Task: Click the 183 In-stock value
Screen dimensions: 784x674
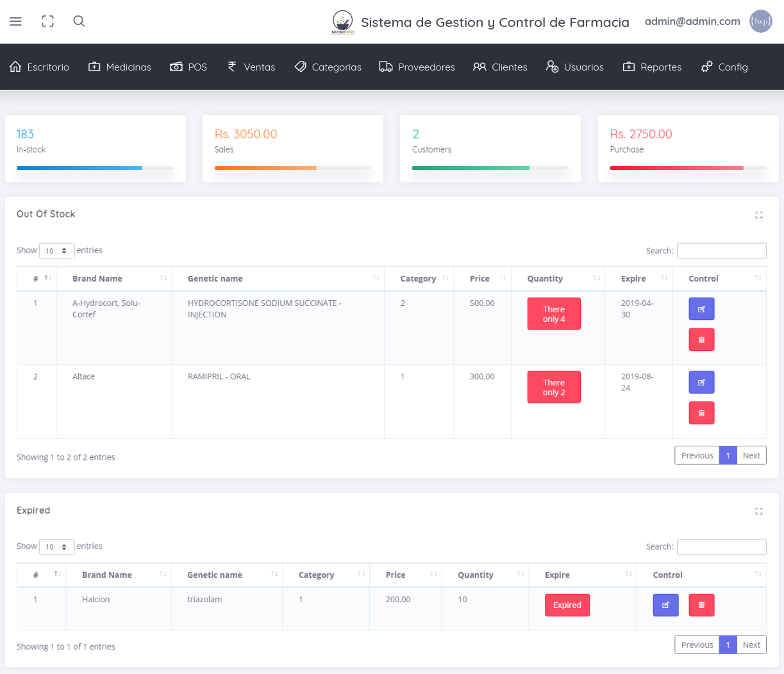Action: (x=25, y=134)
